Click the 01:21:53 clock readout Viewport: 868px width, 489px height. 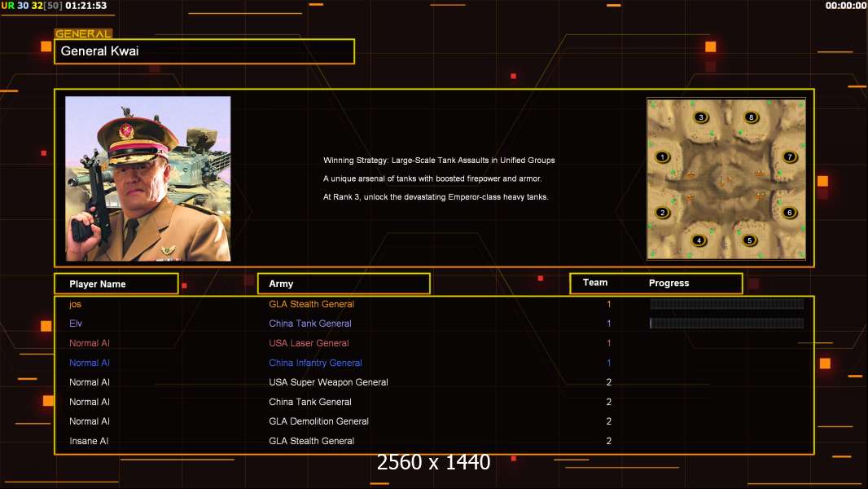85,6
